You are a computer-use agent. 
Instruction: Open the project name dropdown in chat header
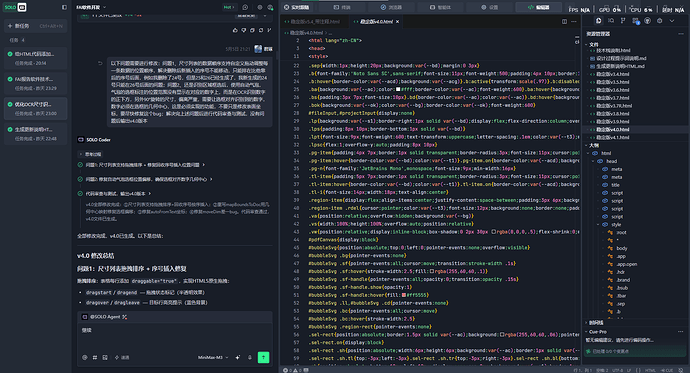[x=91, y=7]
